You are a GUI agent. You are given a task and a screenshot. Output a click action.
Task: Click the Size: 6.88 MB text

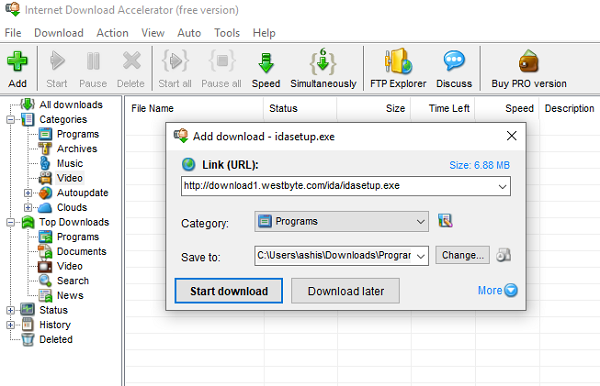[x=479, y=165]
